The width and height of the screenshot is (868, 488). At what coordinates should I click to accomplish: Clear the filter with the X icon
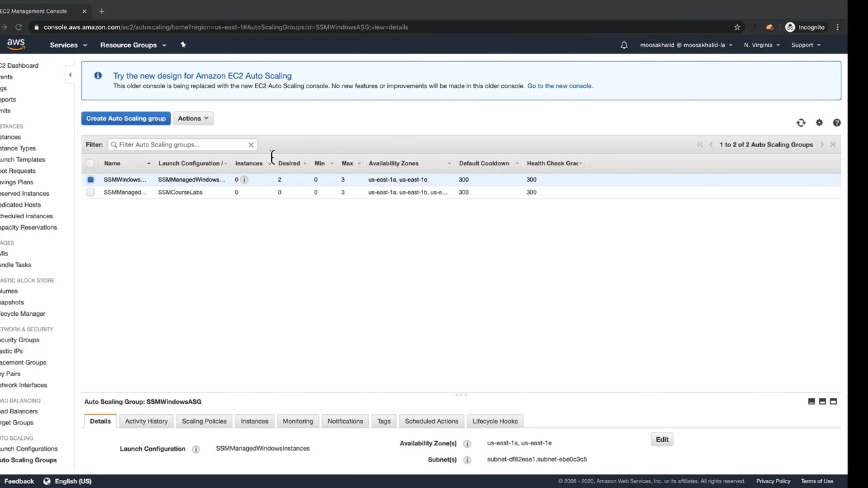click(x=251, y=144)
